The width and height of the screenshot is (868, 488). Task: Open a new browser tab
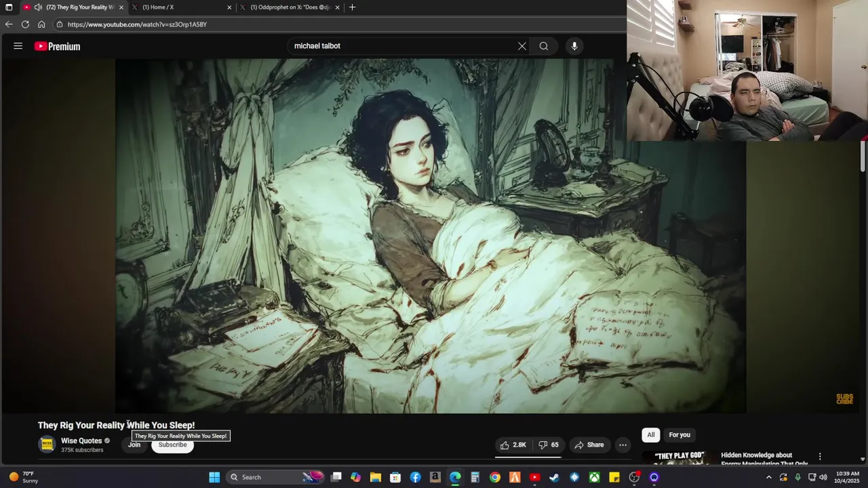point(352,7)
